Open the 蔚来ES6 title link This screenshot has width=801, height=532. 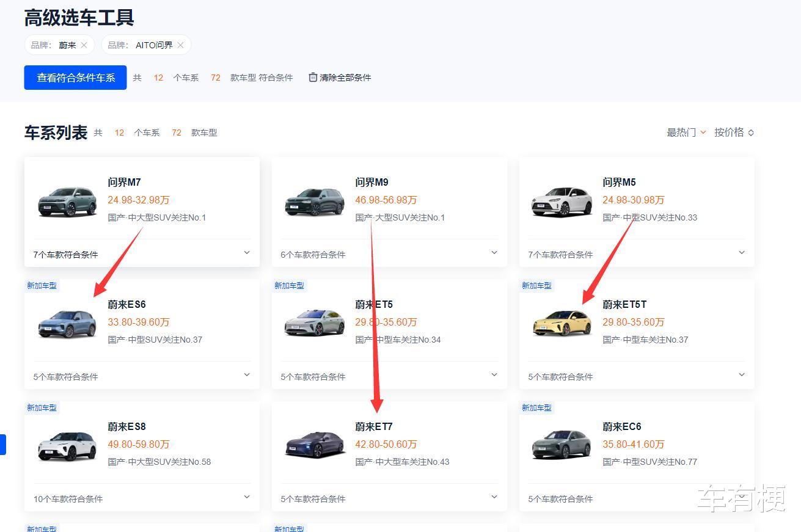click(x=127, y=304)
